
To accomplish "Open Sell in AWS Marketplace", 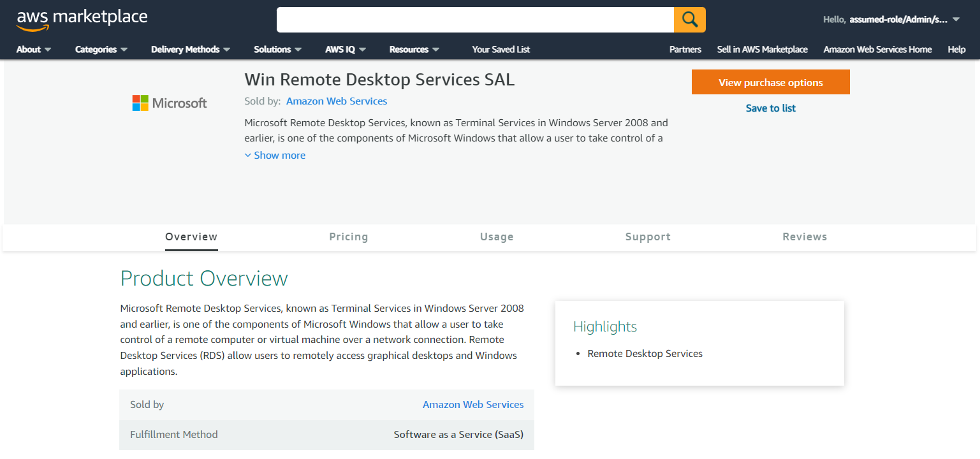I will coord(762,50).
